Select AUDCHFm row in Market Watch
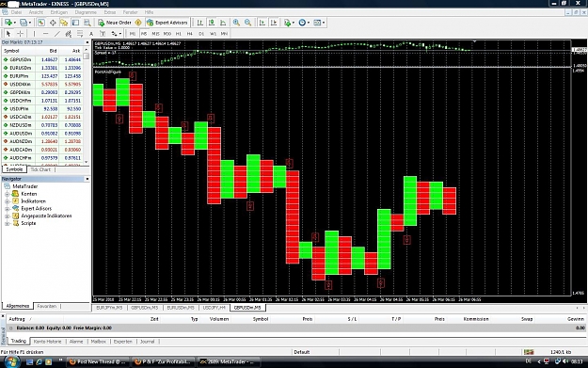Image resolution: width=588 pixels, height=368 pixels. point(42,158)
